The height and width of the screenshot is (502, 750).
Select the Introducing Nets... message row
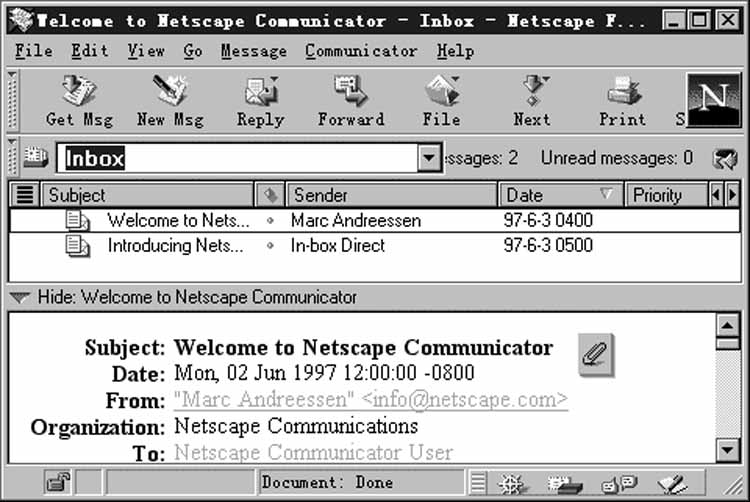coord(375,246)
